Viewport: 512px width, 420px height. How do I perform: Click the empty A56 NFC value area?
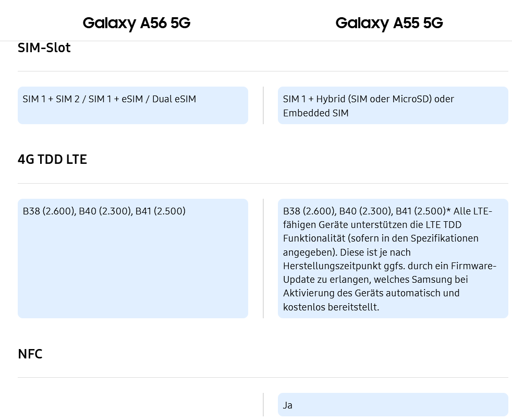(132, 405)
